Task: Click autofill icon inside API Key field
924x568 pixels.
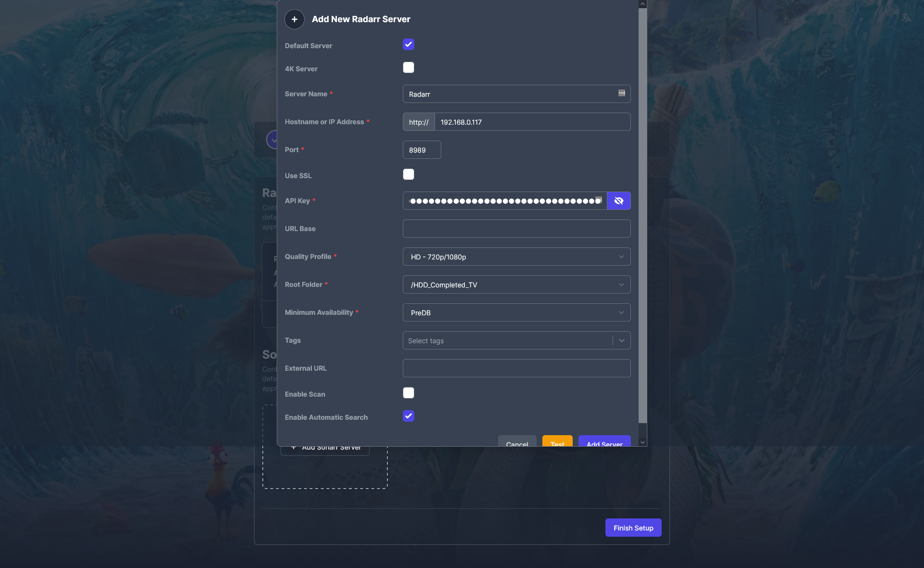Action: (598, 199)
